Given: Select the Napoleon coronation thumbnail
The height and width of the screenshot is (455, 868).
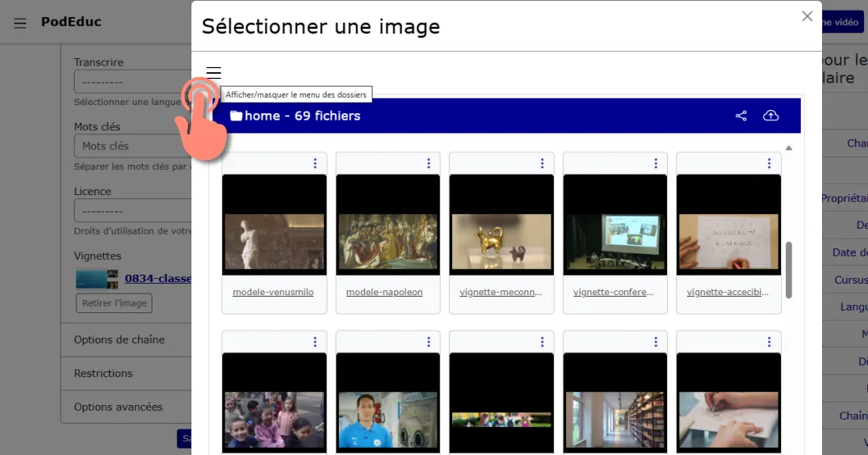Looking at the screenshot, I should tap(388, 225).
